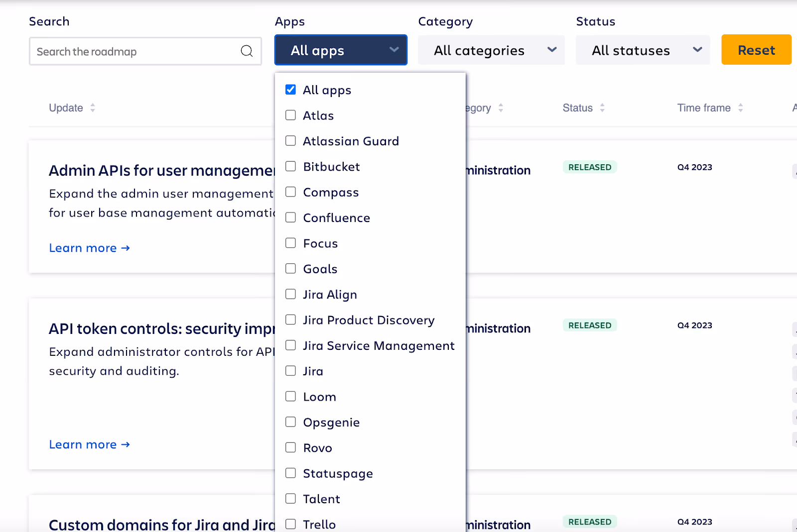
Task: Check the Jira Service Management checkbox
Action: (290, 345)
